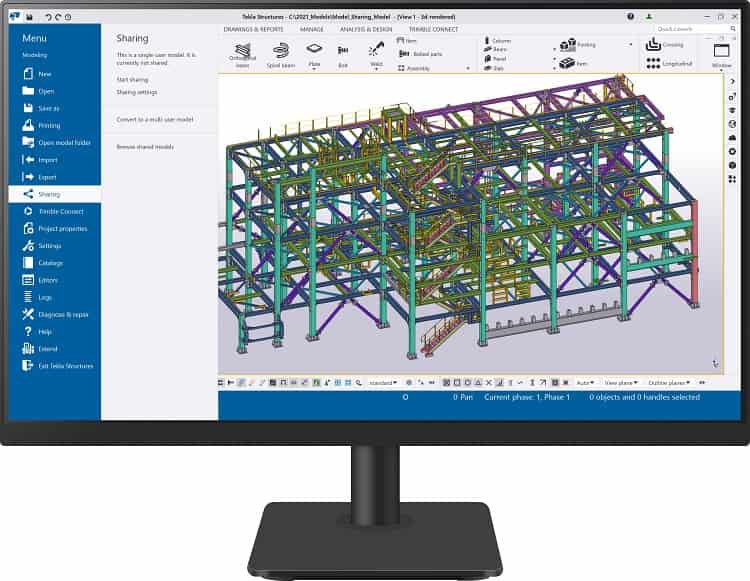
Task: Click Start sharing link
Action: click(132, 79)
